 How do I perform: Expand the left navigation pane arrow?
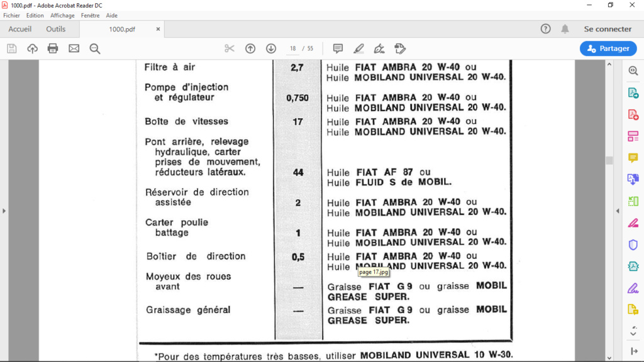click(4, 211)
